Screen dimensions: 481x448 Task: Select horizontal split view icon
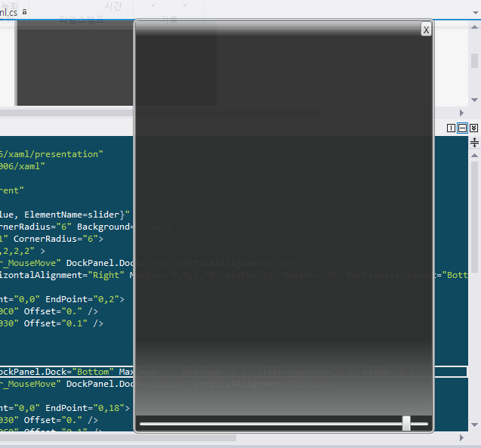click(462, 128)
